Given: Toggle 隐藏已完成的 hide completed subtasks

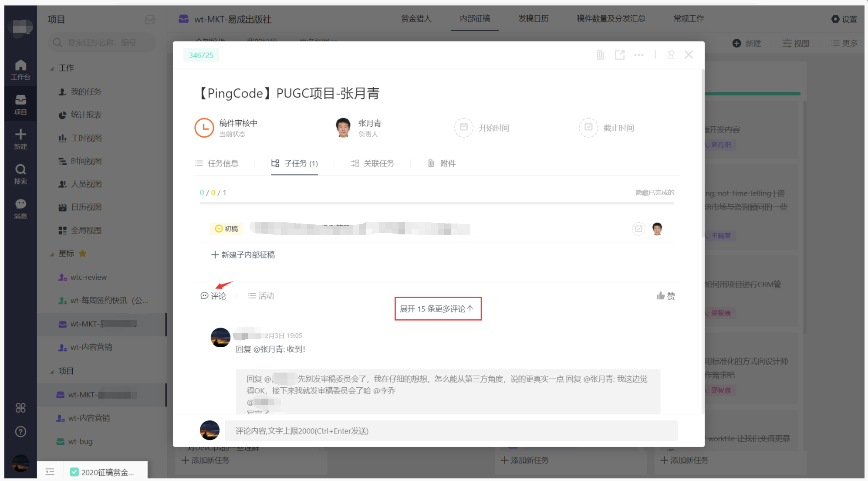Looking at the screenshot, I should [654, 193].
